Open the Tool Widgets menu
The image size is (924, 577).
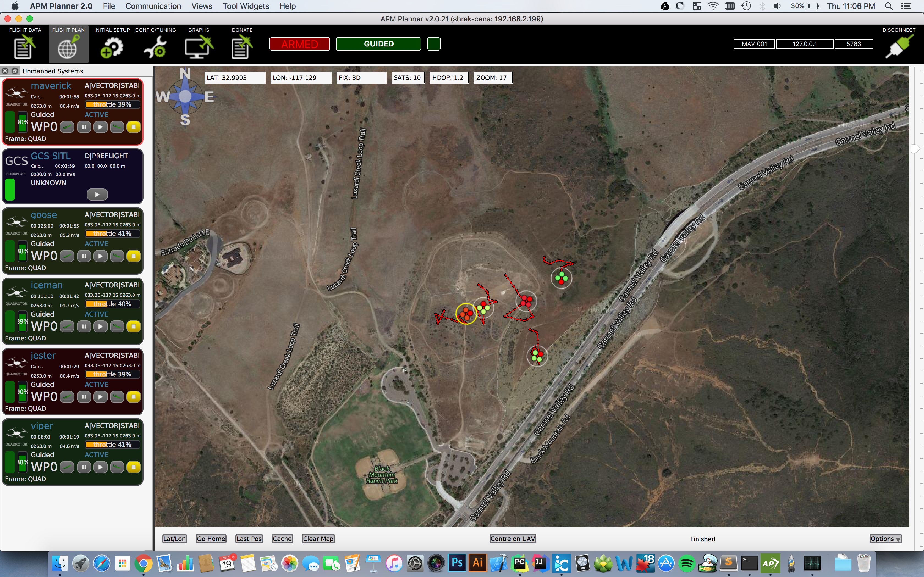point(246,6)
